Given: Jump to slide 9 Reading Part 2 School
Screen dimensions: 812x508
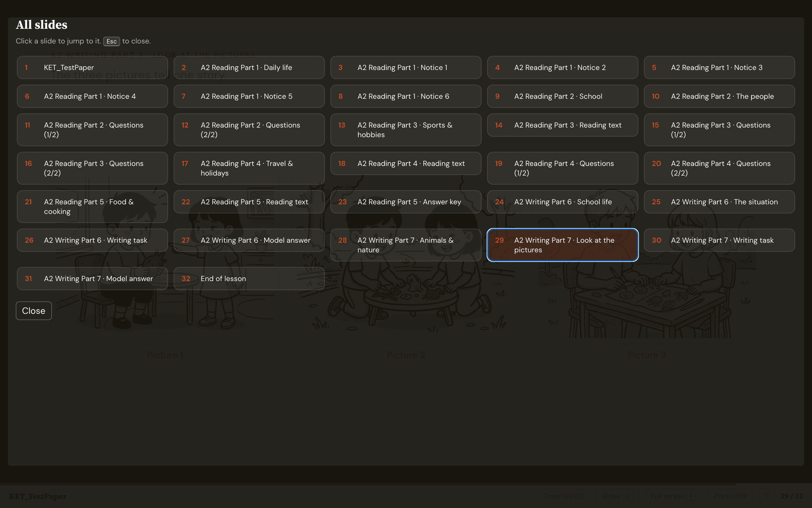Looking at the screenshot, I should [562, 97].
